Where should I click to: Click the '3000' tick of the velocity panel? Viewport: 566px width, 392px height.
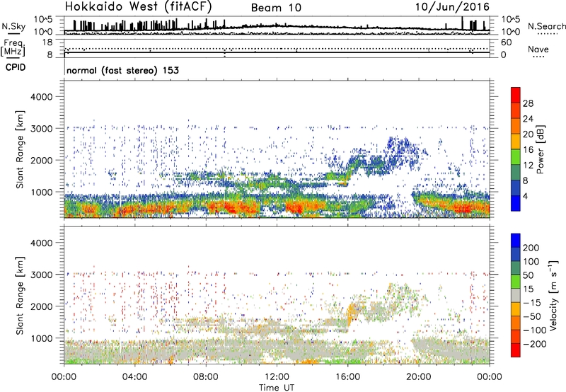coord(41,275)
